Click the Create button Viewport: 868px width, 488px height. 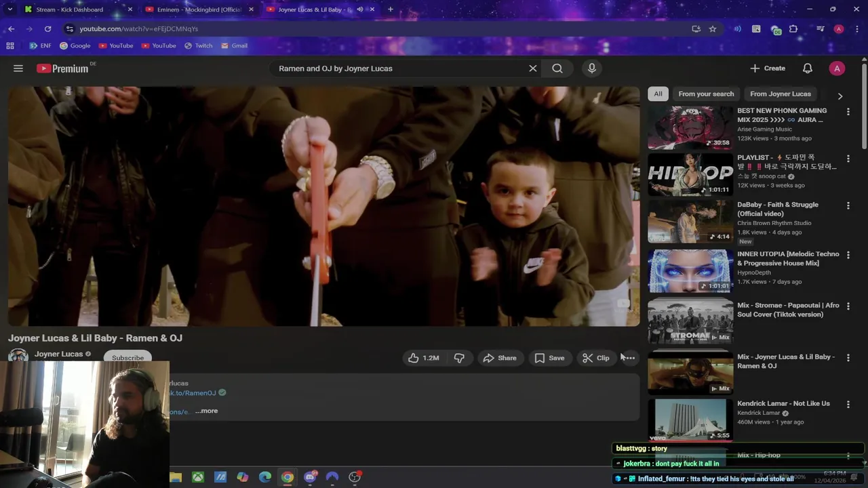click(x=768, y=68)
